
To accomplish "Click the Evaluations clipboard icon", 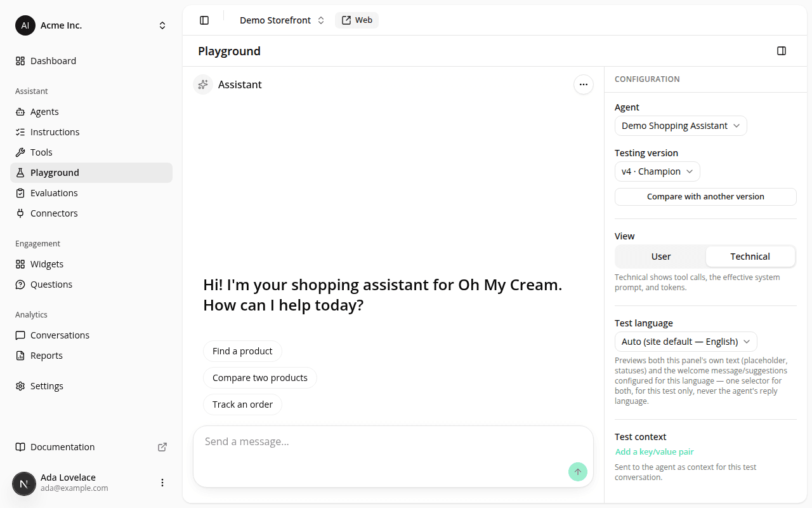I will tap(20, 193).
